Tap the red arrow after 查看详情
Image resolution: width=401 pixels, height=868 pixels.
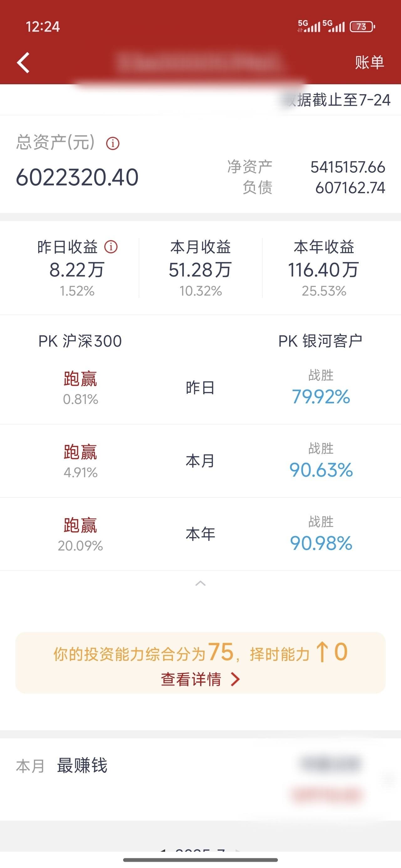click(x=235, y=679)
